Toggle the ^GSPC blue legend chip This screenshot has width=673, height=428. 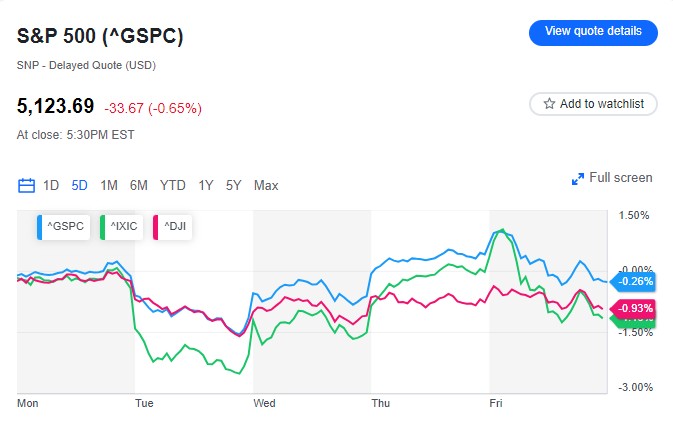coord(63,228)
